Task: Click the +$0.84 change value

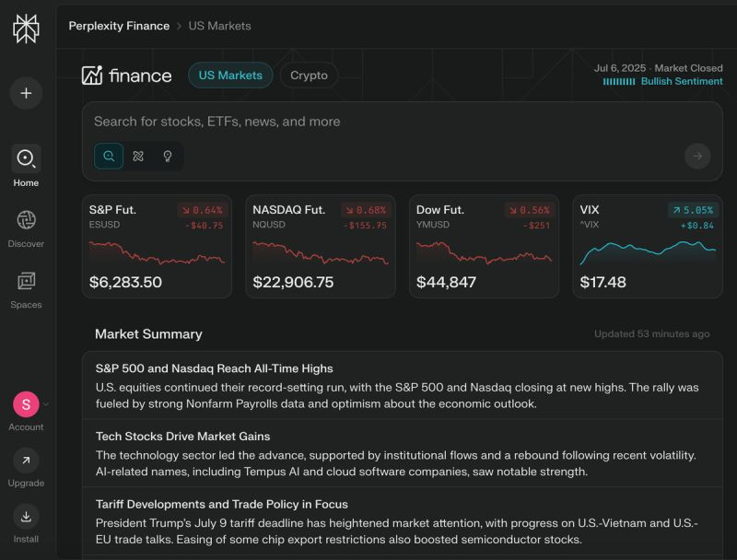Action: (x=697, y=226)
